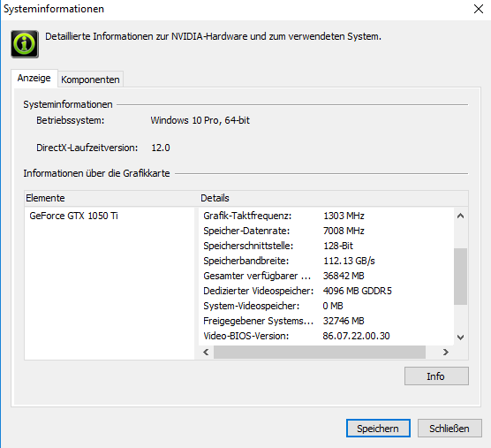Image resolution: width=491 pixels, height=448 pixels.
Task: Click the value 0 MB
Action: [333, 306]
